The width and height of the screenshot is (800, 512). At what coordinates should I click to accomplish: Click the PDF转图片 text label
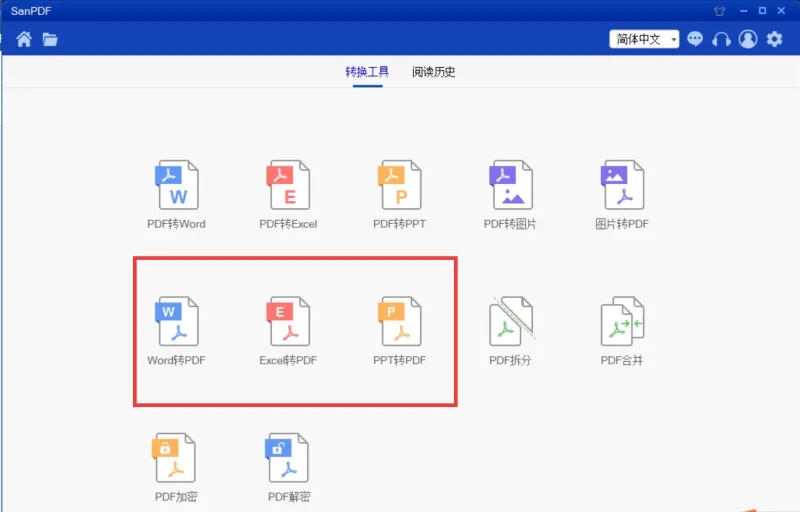tap(510, 224)
